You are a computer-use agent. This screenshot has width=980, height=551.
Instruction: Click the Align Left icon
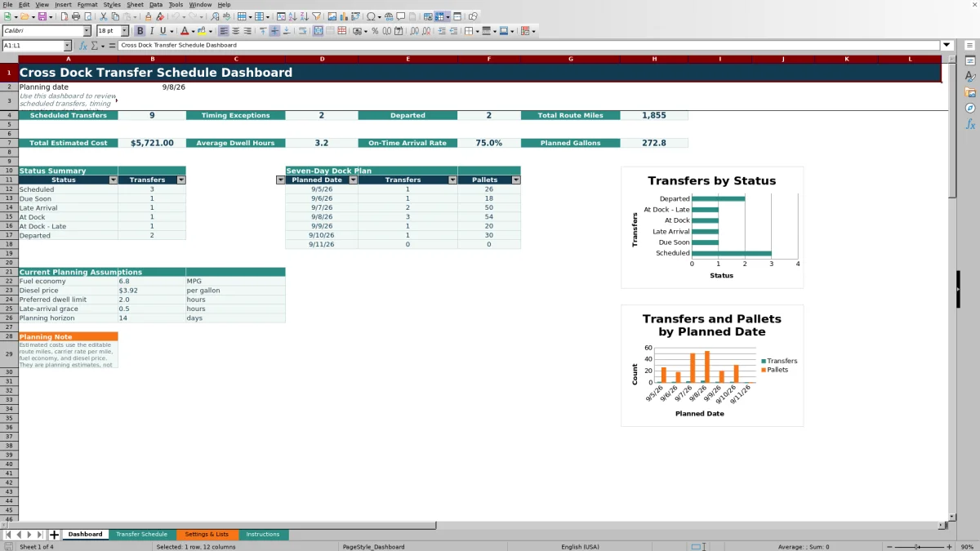[223, 31]
